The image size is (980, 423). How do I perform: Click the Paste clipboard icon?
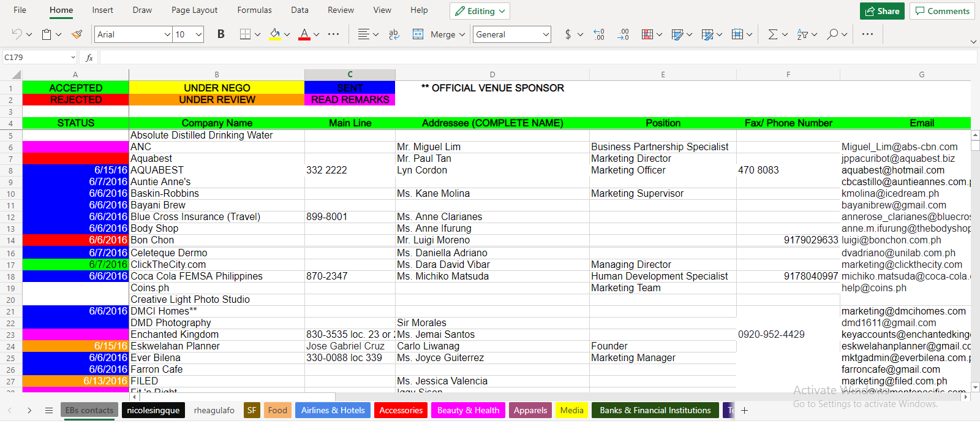click(x=47, y=34)
